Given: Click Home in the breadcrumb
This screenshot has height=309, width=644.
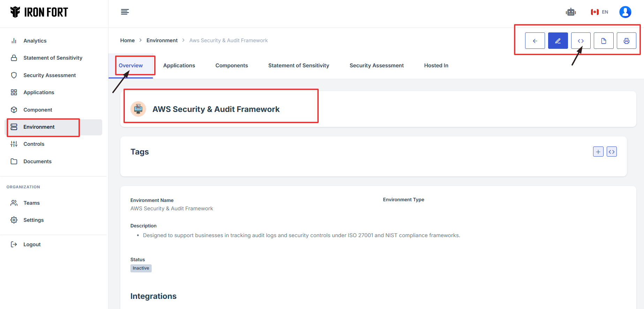Looking at the screenshot, I should tap(127, 40).
